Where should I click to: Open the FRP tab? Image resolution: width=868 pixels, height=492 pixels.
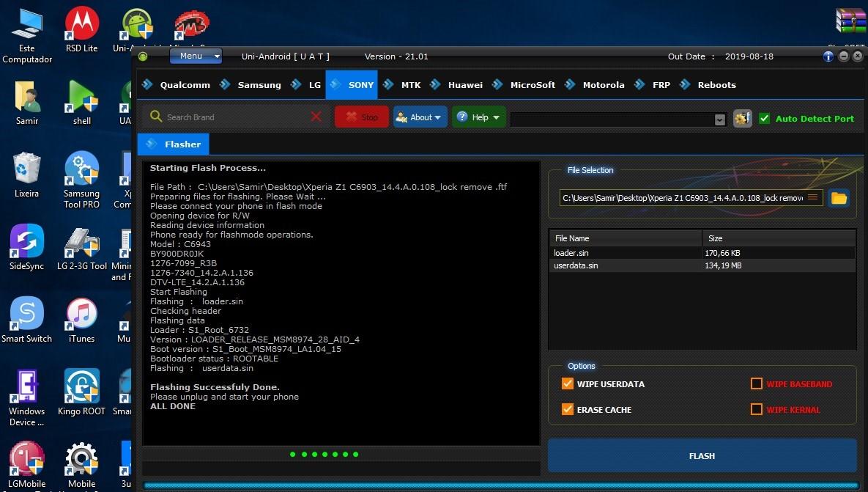click(653, 85)
